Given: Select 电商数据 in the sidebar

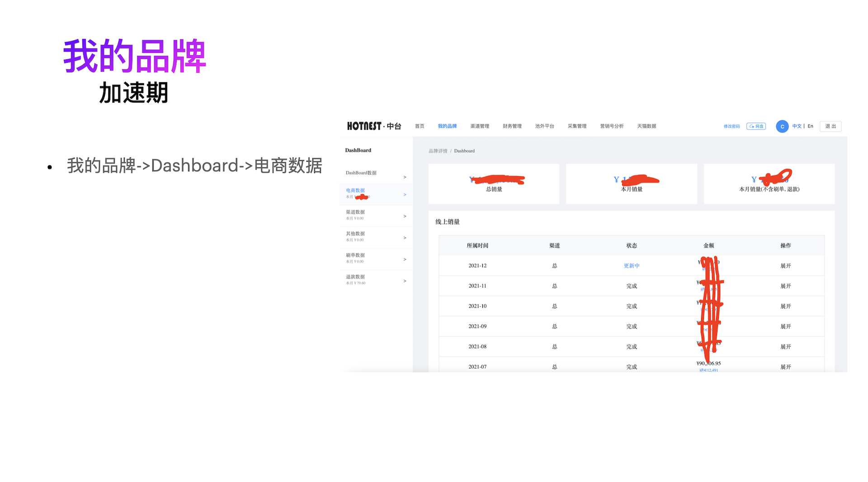Looking at the screenshot, I should (x=355, y=191).
